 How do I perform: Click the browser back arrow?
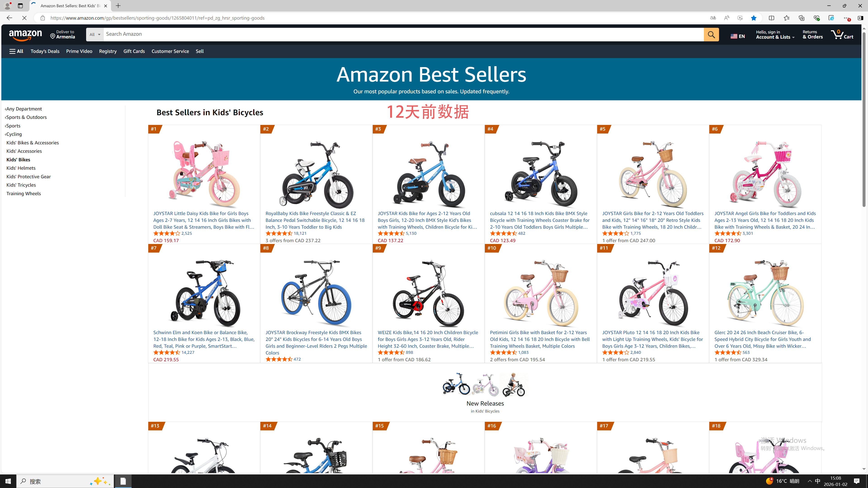click(9, 18)
